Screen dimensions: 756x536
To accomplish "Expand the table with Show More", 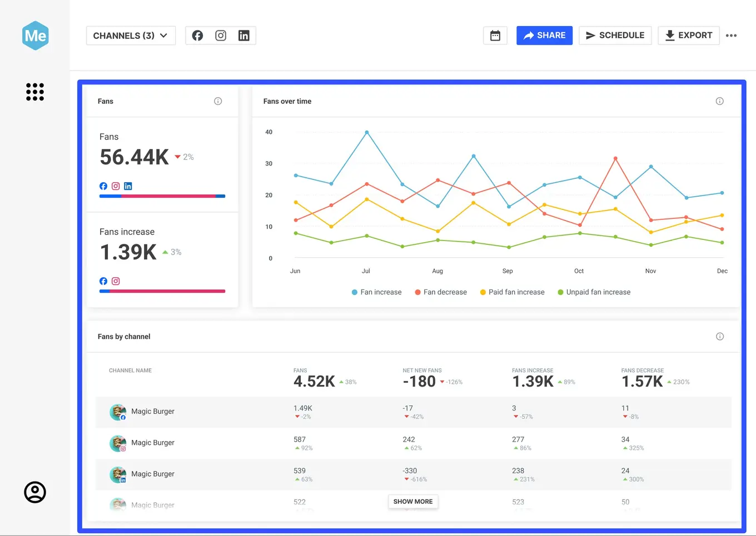I will (412, 501).
